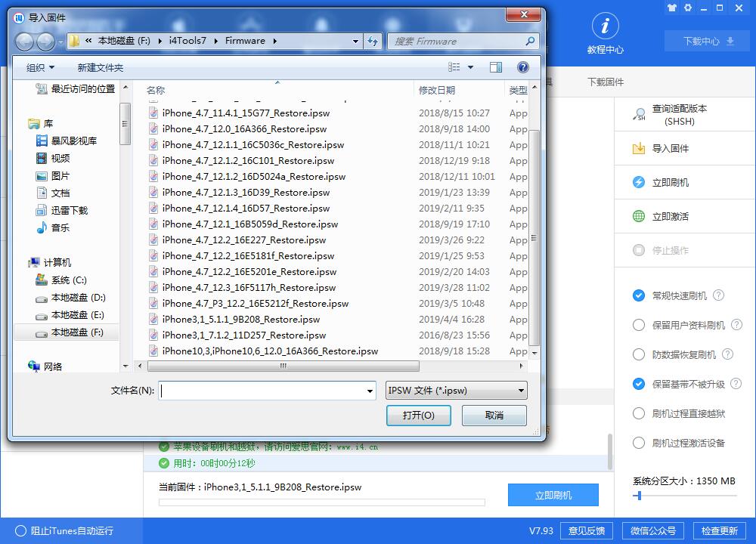This screenshot has width=756, height=544.
Task: Expand recent pages arrow beside Forward button
Action: tap(60, 42)
